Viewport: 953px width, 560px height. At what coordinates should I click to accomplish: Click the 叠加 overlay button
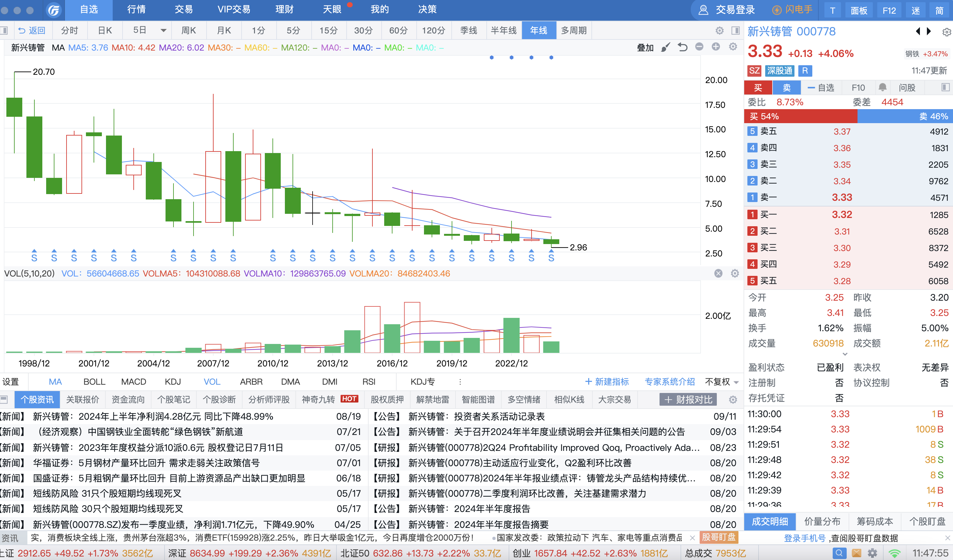click(x=645, y=48)
